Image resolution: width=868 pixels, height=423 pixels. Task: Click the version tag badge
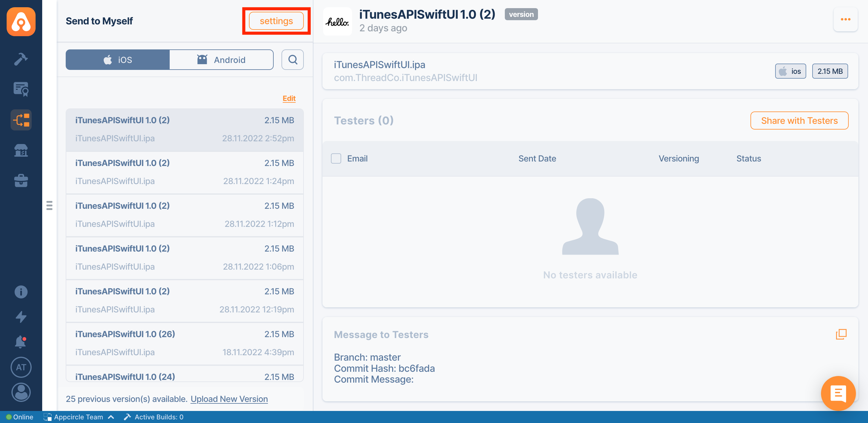click(x=521, y=14)
